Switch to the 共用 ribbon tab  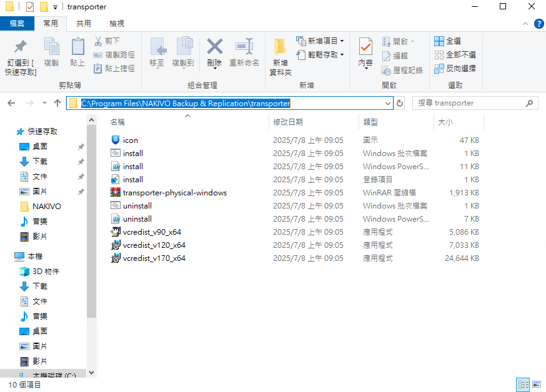click(x=84, y=24)
